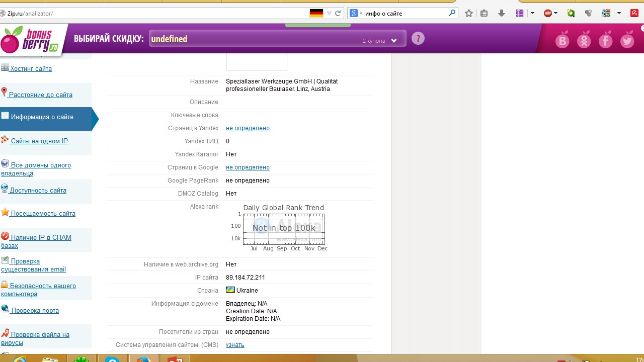
Task: Expand the Adblock Plus dropdown arrow
Action: [556, 14]
